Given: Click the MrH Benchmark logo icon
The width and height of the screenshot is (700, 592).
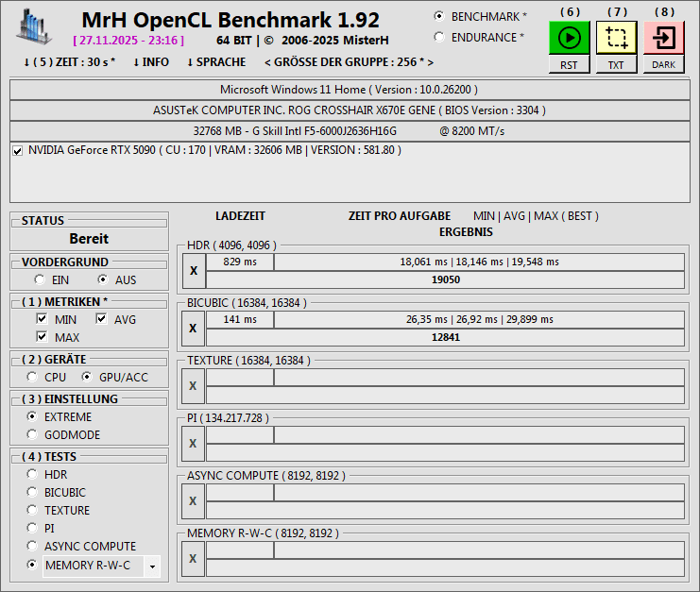Looking at the screenshot, I should coord(33,26).
